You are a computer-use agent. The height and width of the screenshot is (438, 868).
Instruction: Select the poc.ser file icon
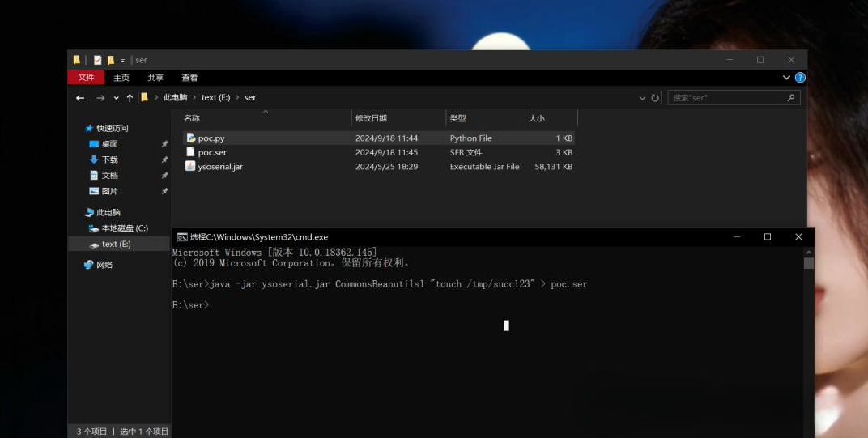tap(190, 151)
